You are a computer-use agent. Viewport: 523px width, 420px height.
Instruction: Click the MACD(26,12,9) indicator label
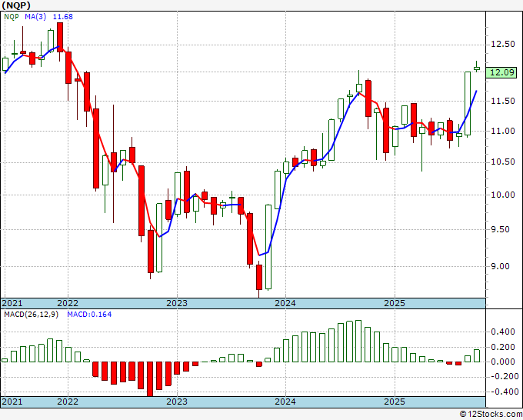click(31, 315)
